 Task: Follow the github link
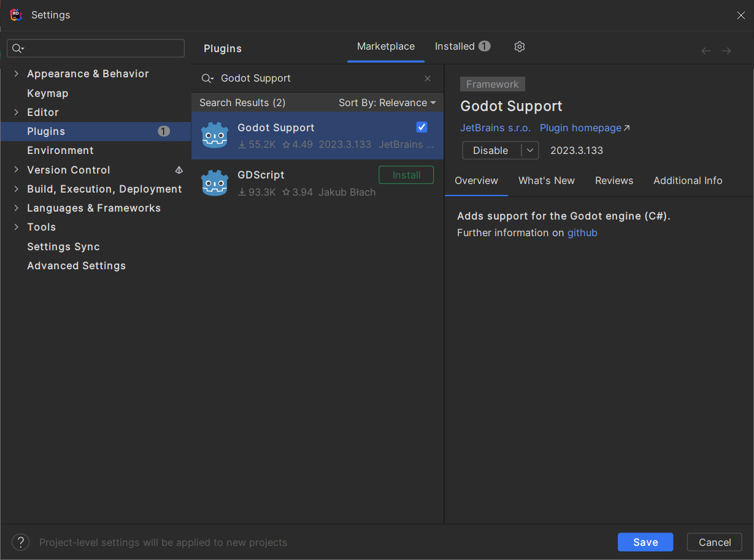[x=582, y=232]
